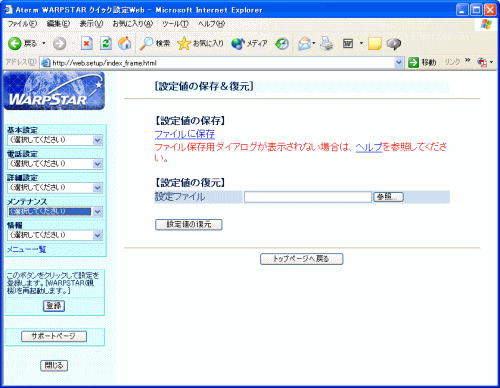Open the Mail envelope toolbar icon
This screenshot has width=500, height=388.
coord(305,44)
